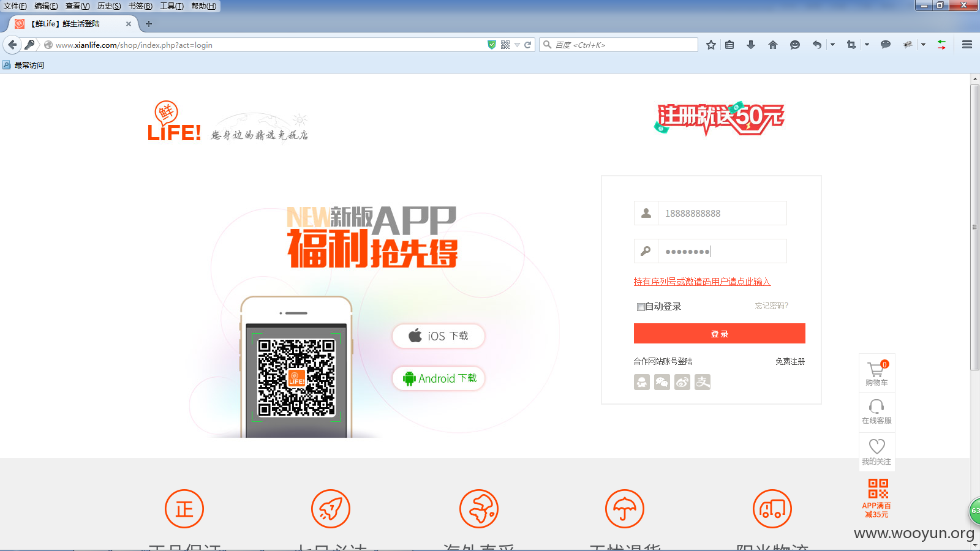Click the Android 下载 button
The image size is (980, 551).
[x=439, y=378]
